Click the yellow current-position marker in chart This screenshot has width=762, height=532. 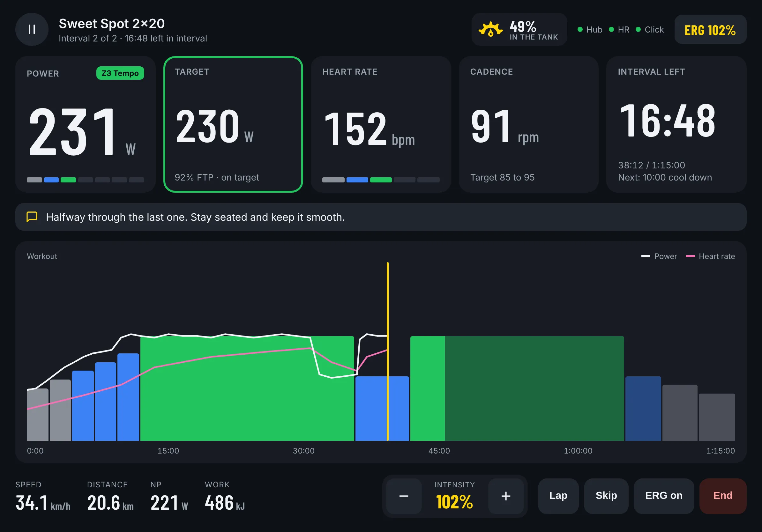coord(388,351)
